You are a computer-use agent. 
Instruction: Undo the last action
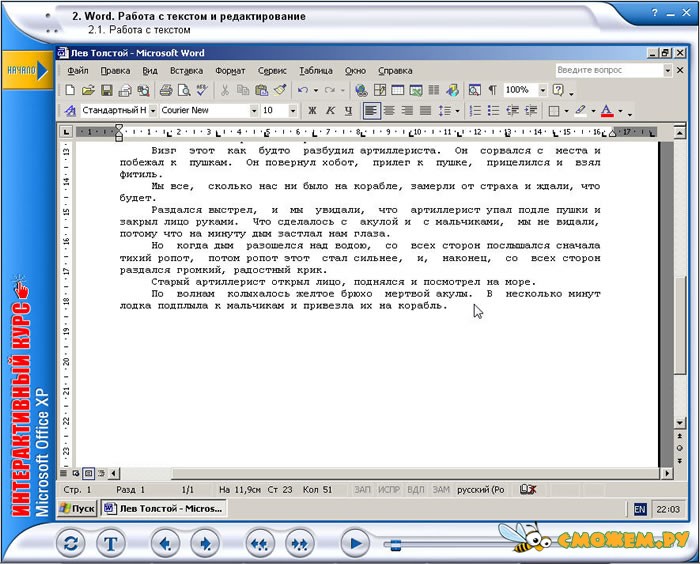pos(303,90)
